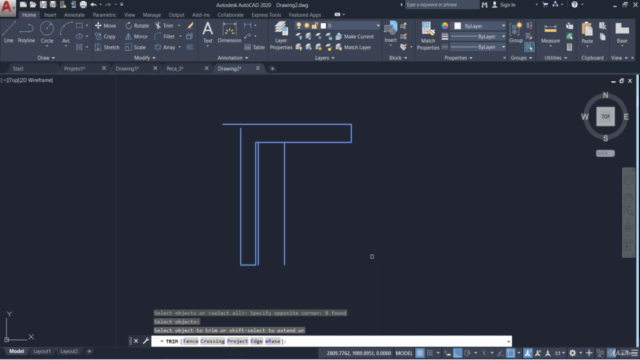Open the Insert ribbon tab
This screenshot has height=360, width=640.
click(50, 15)
